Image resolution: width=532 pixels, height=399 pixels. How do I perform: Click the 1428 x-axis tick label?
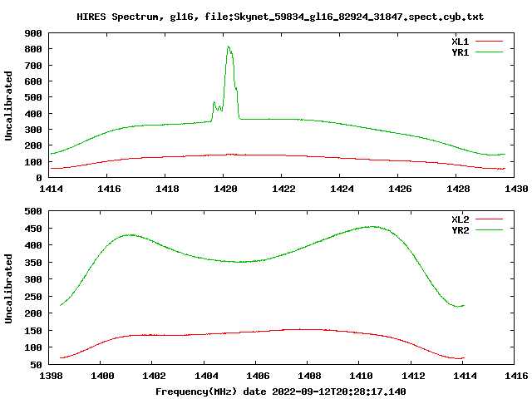click(458, 189)
